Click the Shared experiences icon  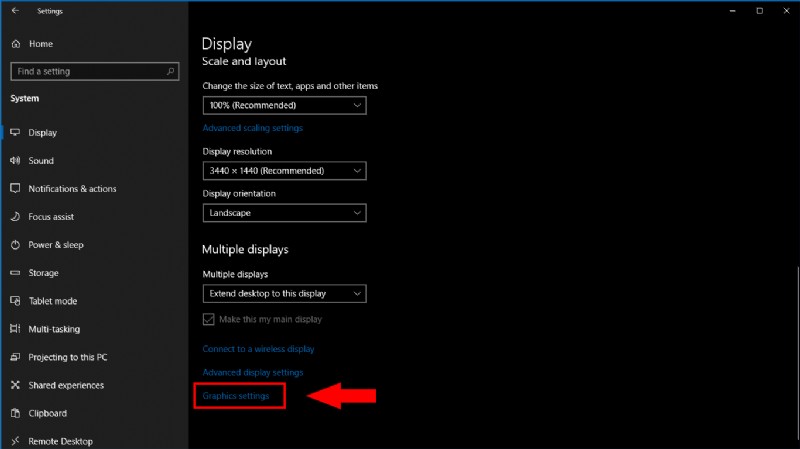pos(15,385)
